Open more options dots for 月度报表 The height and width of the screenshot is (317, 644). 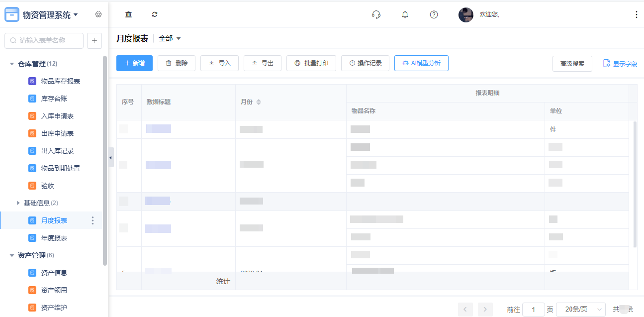[x=92, y=220]
